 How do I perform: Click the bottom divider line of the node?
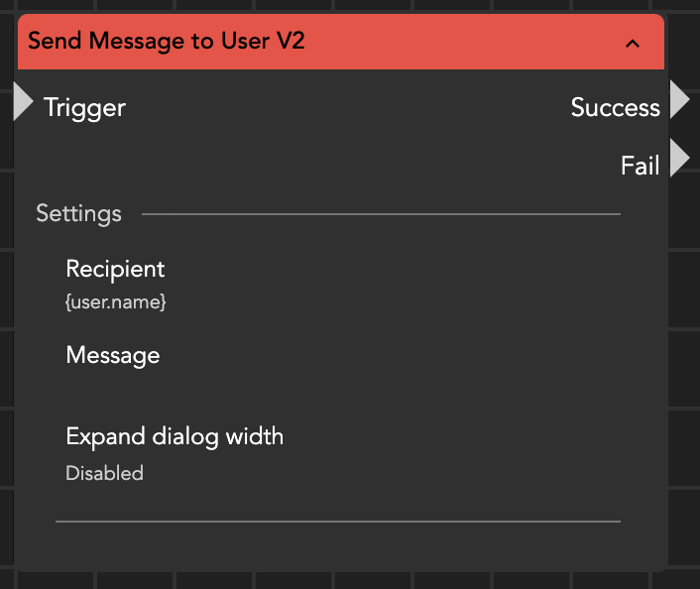(x=337, y=521)
